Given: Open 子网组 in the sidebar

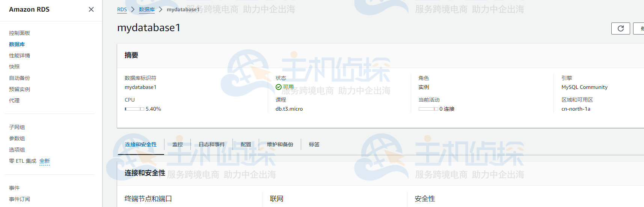Looking at the screenshot, I should (17, 127).
